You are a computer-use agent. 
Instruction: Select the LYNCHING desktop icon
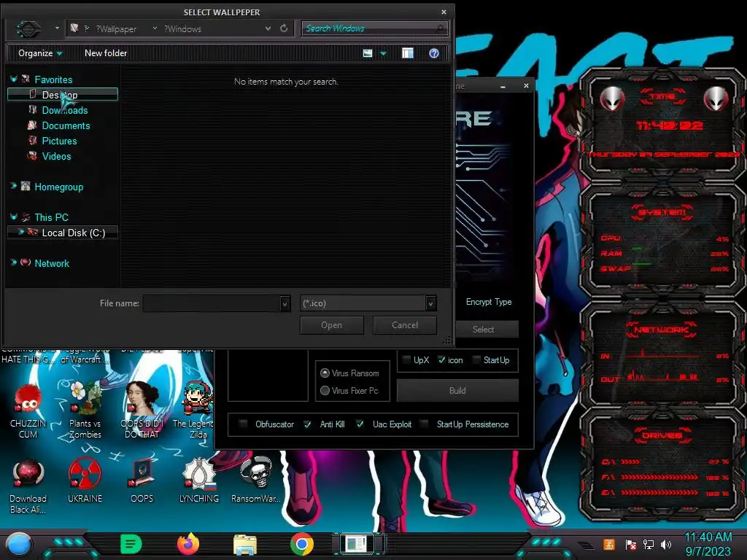click(x=199, y=481)
